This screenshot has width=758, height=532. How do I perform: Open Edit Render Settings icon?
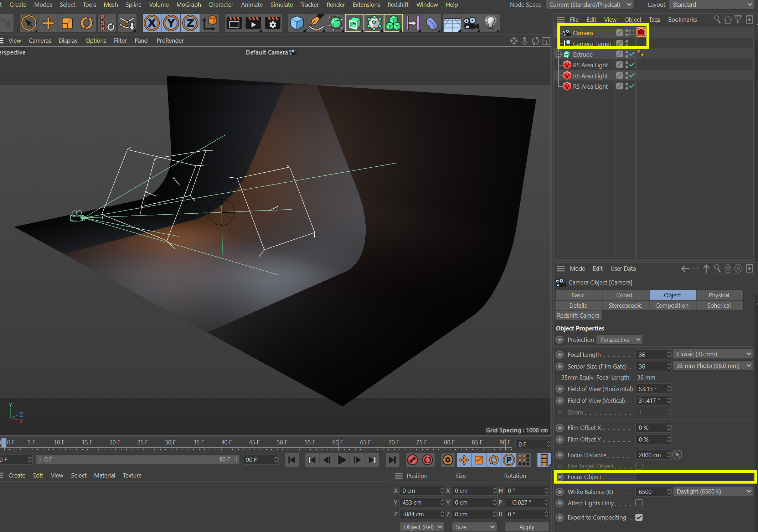coord(273,24)
